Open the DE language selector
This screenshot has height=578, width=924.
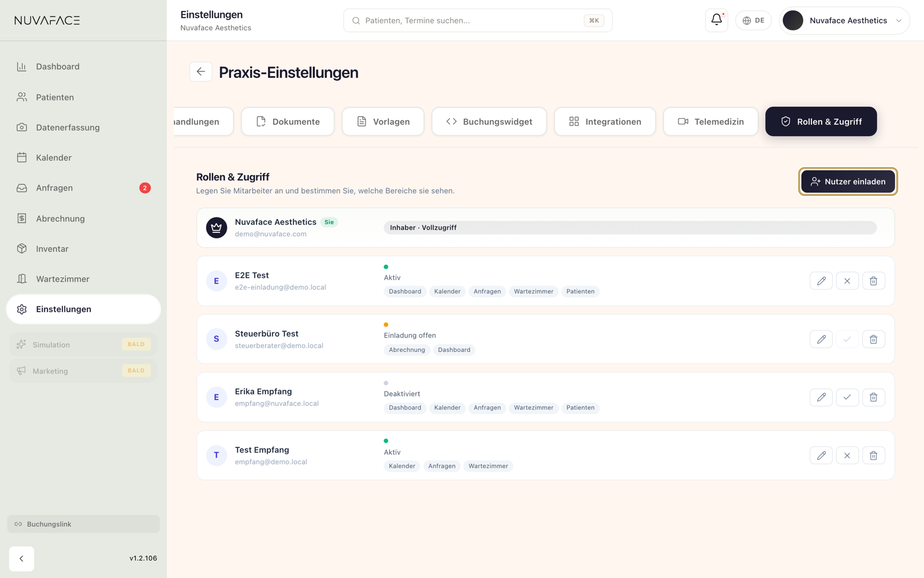[x=753, y=20]
